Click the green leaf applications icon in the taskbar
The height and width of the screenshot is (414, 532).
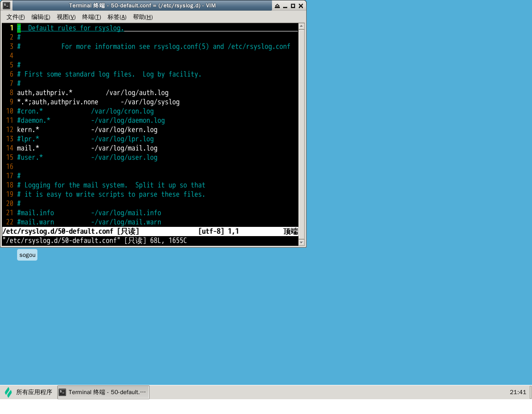point(8,392)
